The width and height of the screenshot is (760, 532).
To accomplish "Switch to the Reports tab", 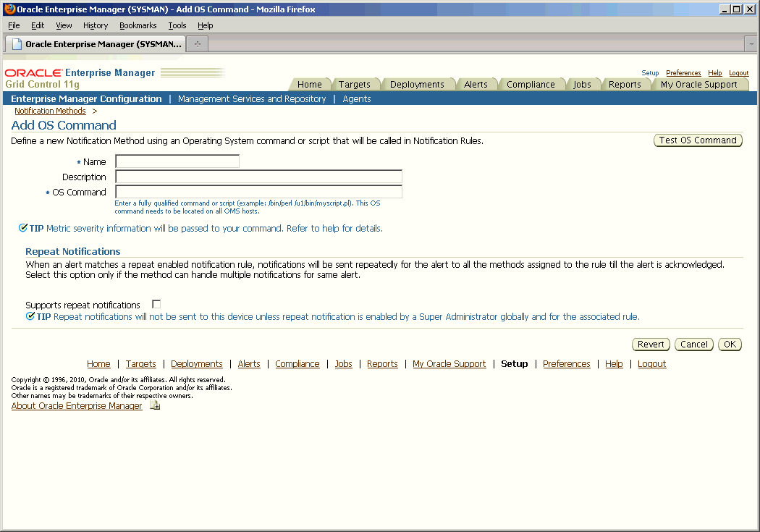I will 625,84.
